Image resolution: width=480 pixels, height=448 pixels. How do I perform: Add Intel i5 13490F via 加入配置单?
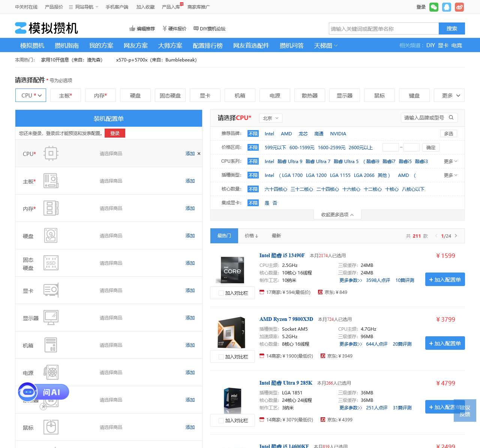[445, 280]
